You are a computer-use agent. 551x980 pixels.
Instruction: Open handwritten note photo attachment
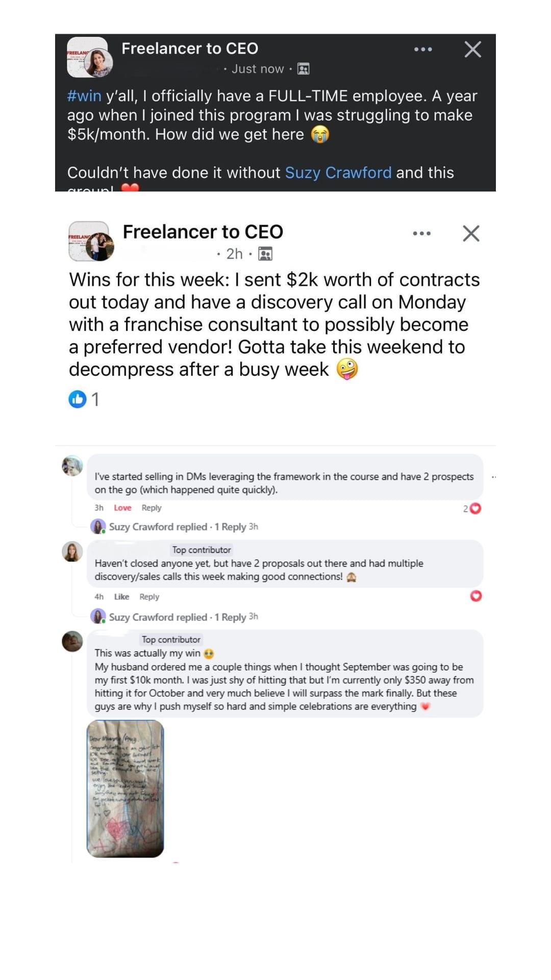[126, 788]
